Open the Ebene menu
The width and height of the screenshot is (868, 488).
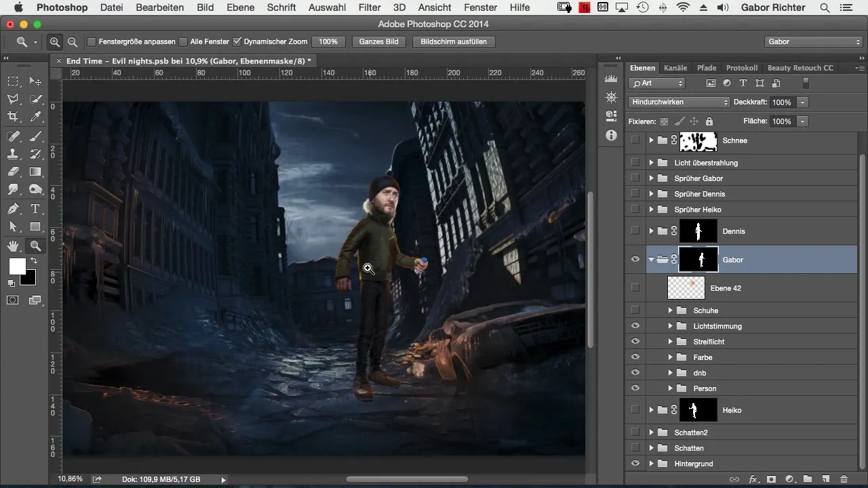click(x=241, y=7)
